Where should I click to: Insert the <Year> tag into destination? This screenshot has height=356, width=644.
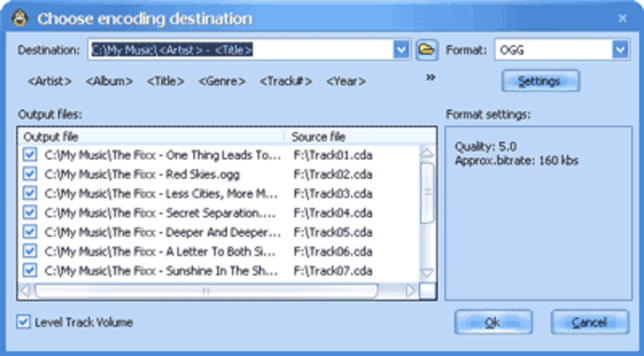pyautogui.click(x=346, y=81)
